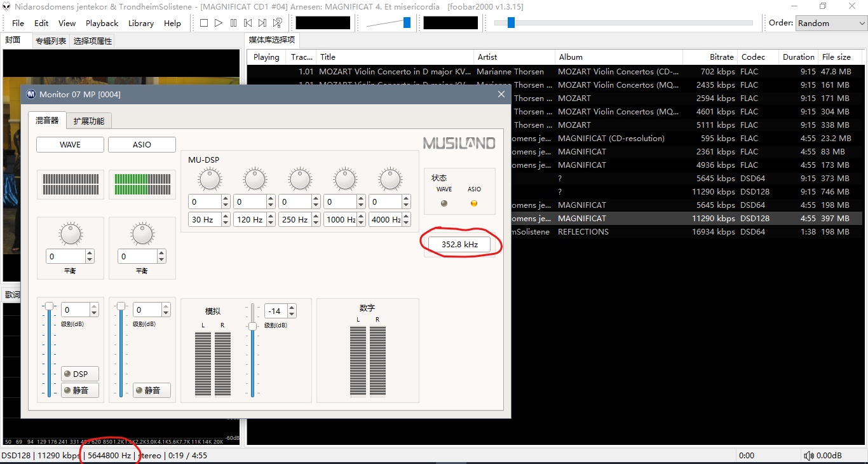This screenshot has width=868, height=464.
Task: Click the analog level slider handle
Action: pyautogui.click(x=252, y=326)
